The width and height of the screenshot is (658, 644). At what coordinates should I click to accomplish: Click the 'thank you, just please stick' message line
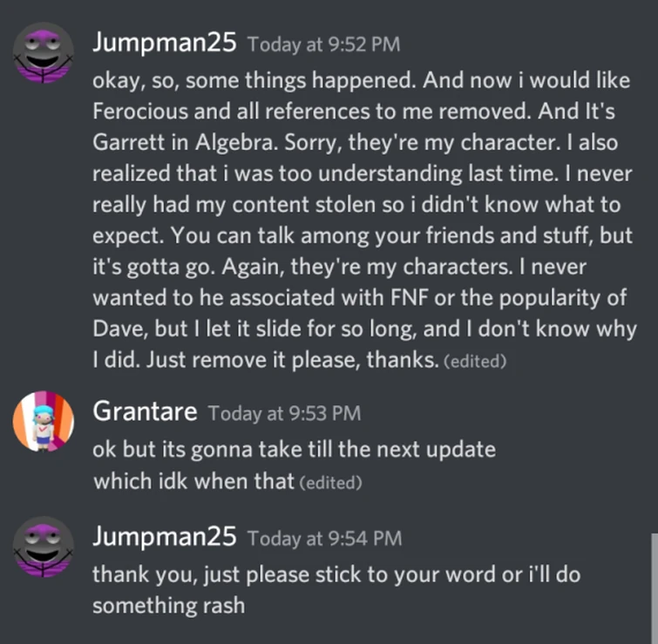[x=336, y=575]
